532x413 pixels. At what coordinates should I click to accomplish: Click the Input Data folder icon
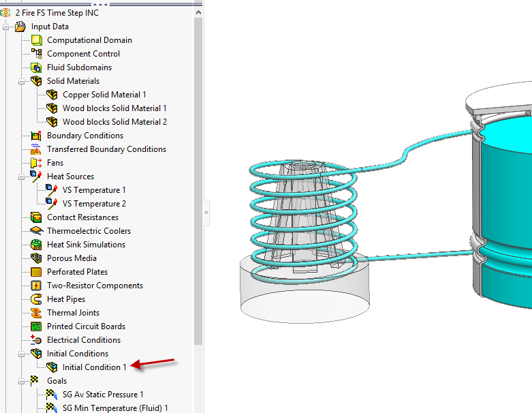tap(20, 26)
